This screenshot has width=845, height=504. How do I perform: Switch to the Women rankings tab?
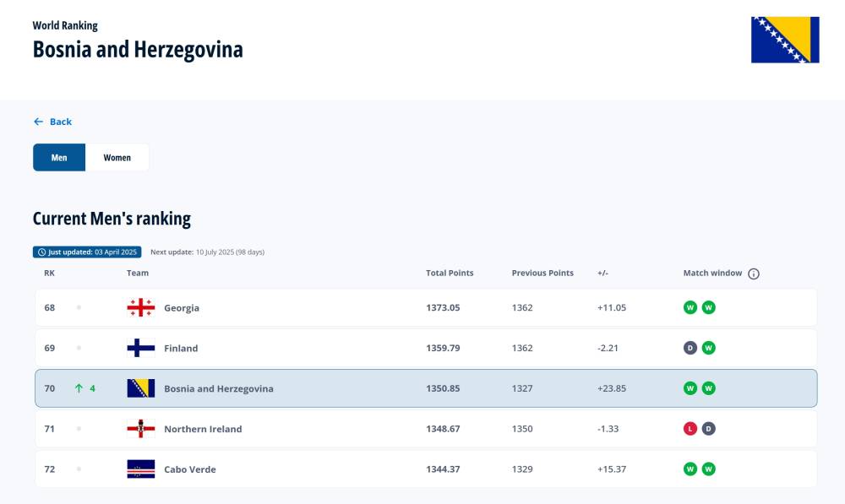(x=117, y=158)
